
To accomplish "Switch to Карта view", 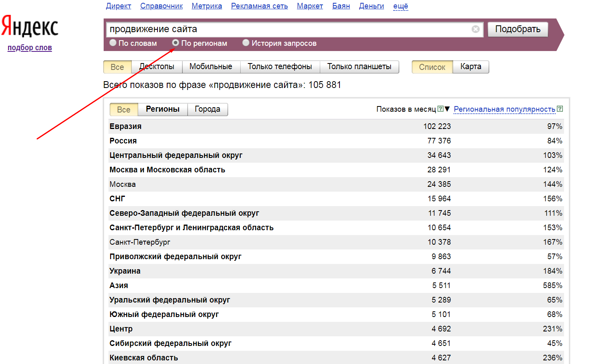I will pos(470,67).
